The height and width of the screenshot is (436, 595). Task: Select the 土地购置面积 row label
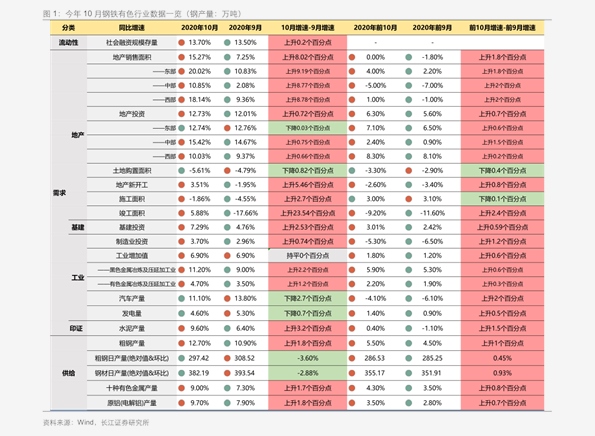click(x=132, y=171)
